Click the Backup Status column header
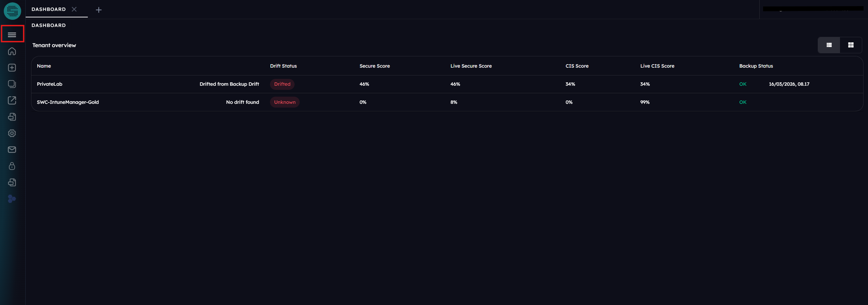The image size is (868, 305). 756,66
